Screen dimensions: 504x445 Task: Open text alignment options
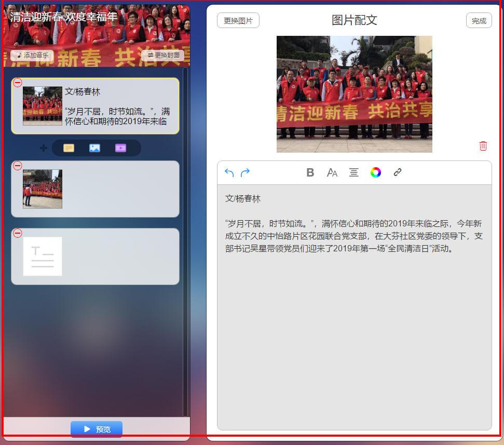pos(353,173)
